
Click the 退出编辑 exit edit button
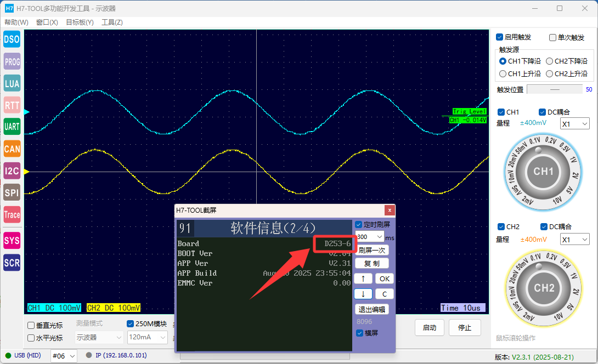(372, 310)
